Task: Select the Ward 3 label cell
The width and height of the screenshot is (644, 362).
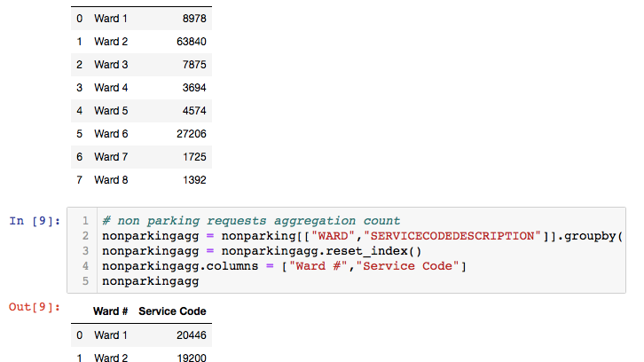Action: click(110, 65)
